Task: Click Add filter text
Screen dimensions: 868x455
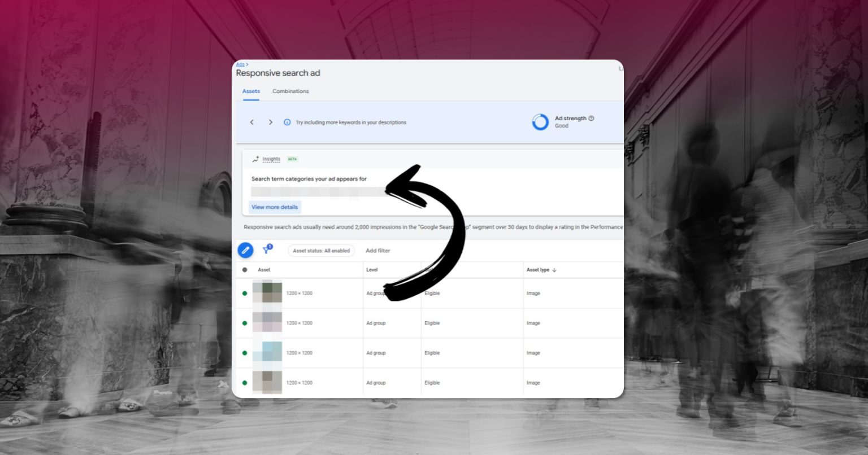Action: click(x=378, y=251)
